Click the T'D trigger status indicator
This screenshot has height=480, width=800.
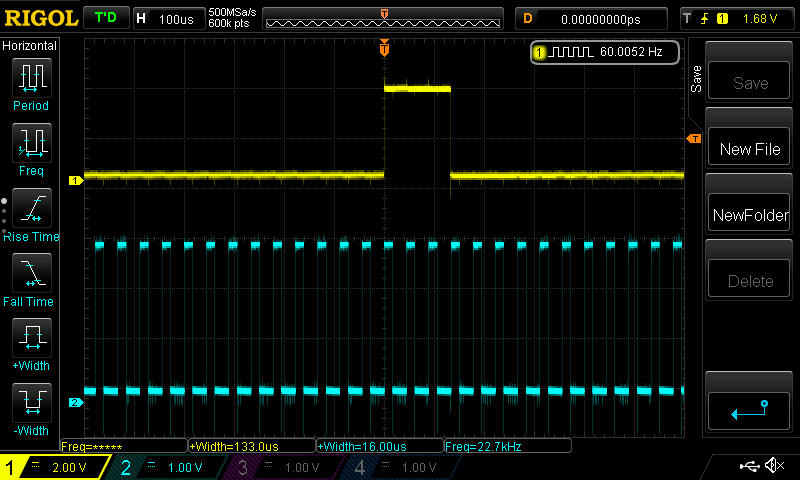[x=106, y=18]
